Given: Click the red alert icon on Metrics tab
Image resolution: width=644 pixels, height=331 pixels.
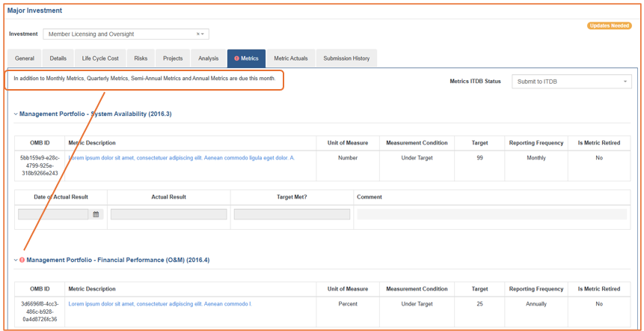Looking at the screenshot, I should pos(236,58).
